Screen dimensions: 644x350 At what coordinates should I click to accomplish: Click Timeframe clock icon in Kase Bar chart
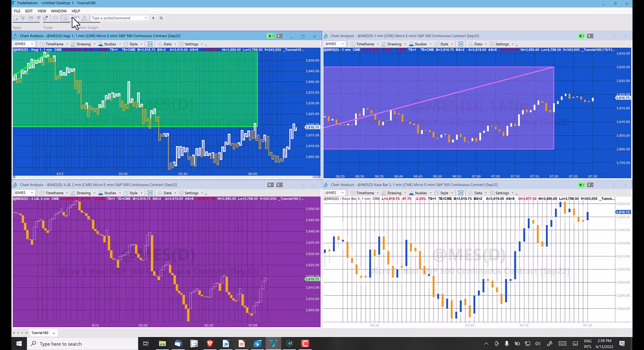click(353, 193)
